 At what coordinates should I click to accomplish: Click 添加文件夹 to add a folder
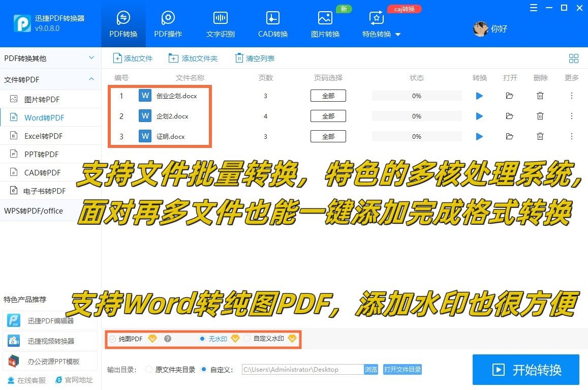pyautogui.click(x=193, y=58)
